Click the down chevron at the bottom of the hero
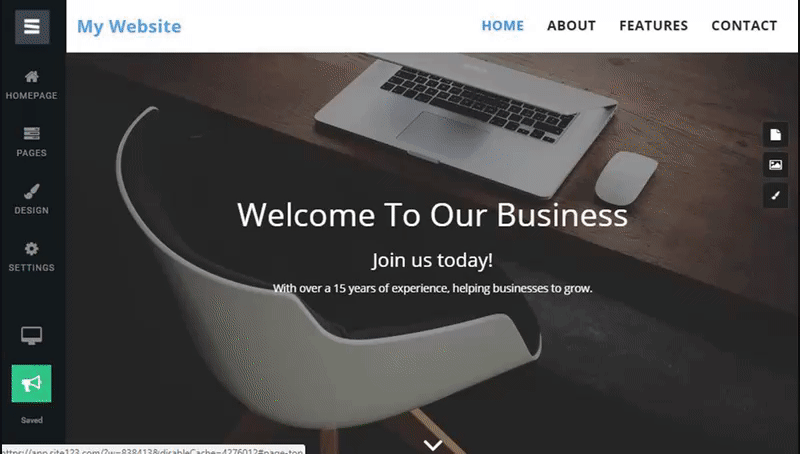 click(433, 445)
